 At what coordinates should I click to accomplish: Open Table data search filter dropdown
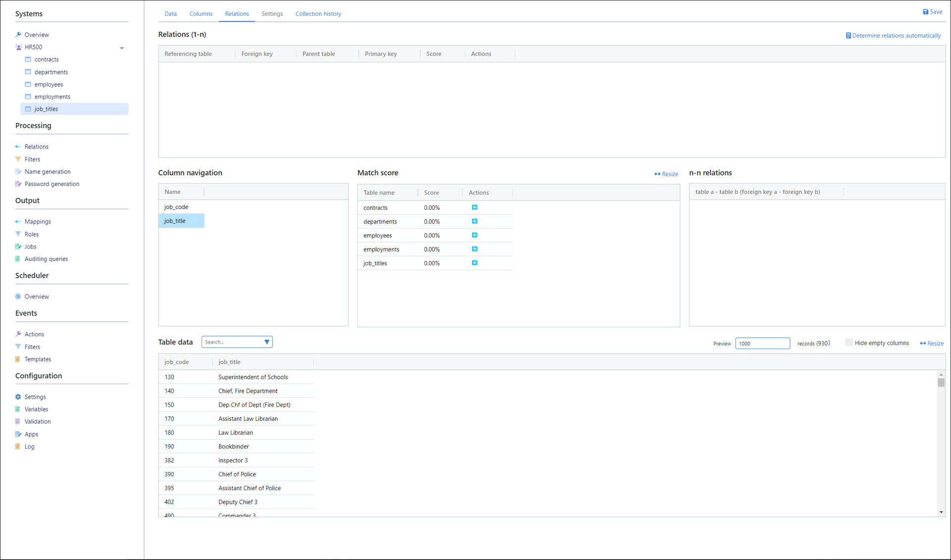267,342
